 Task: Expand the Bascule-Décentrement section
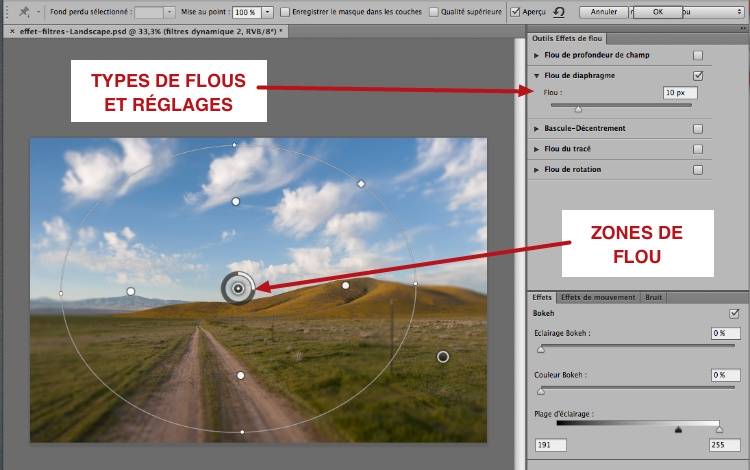pyautogui.click(x=536, y=129)
